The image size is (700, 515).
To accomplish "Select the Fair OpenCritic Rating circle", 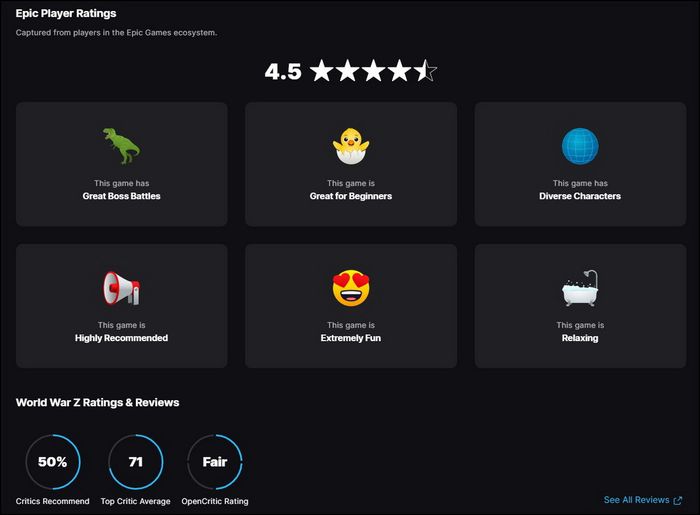I will pos(215,462).
